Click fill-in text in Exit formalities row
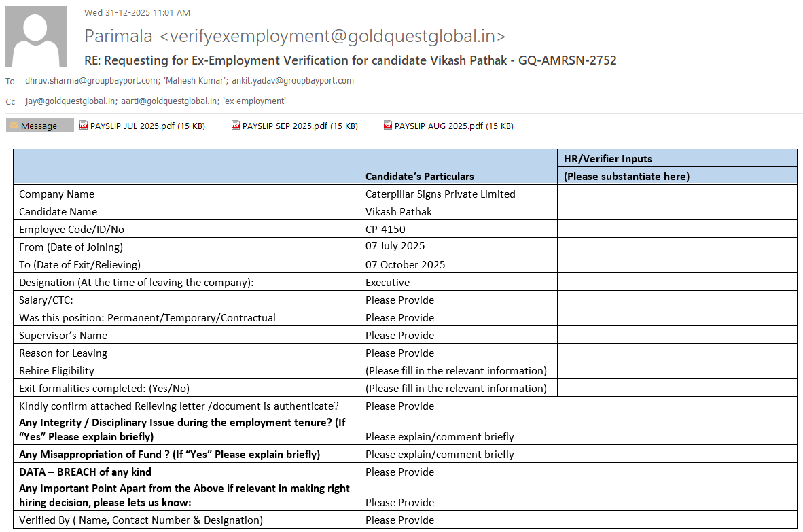Image resolution: width=803 pixels, height=532 pixels. 456,388
